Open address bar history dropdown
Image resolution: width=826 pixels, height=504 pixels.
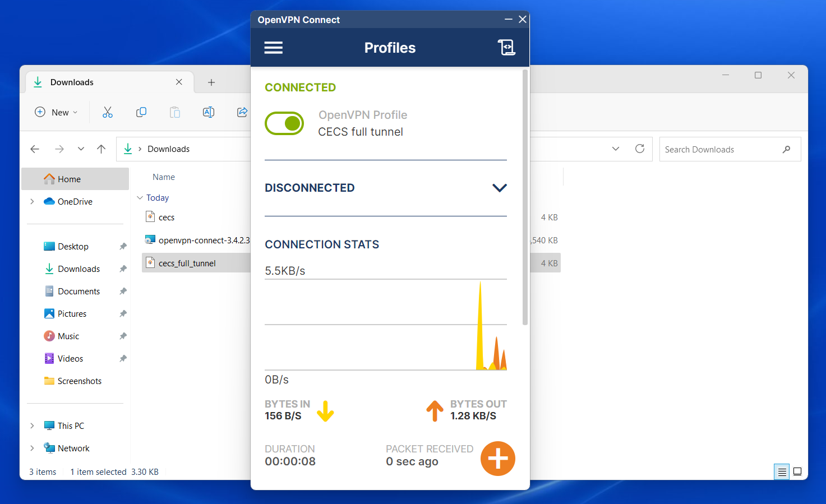tap(616, 149)
